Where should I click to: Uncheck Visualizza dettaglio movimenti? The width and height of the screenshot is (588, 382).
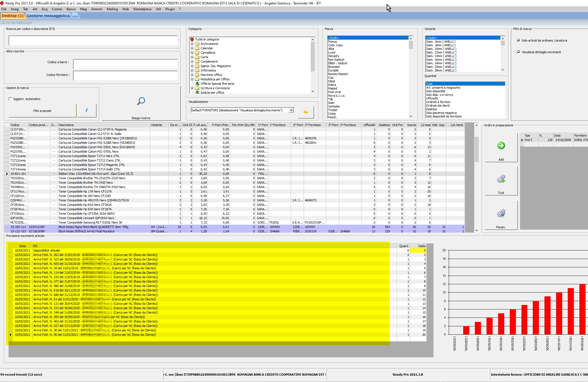click(x=518, y=52)
